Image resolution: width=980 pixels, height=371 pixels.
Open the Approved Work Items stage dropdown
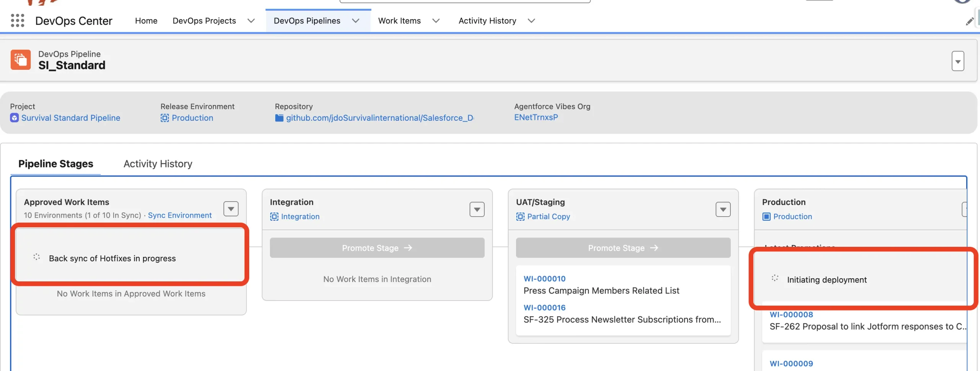[x=231, y=209]
